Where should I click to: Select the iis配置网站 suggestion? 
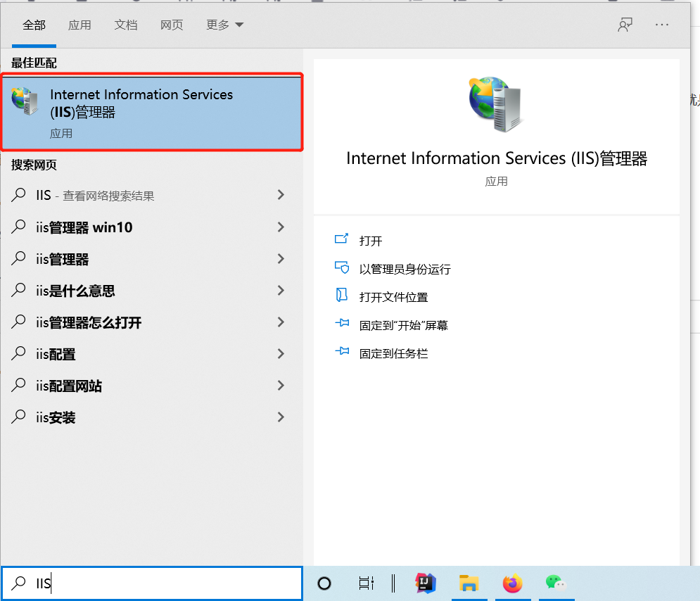coord(152,386)
